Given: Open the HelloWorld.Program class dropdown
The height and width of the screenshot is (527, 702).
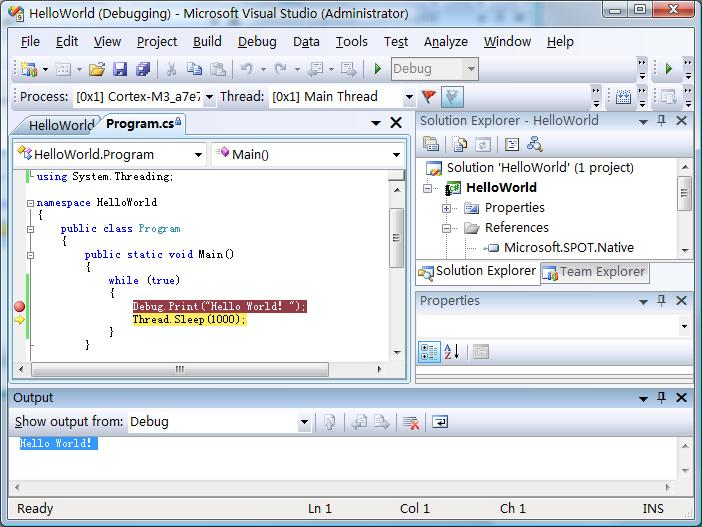Looking at the screenshot, I should tap(198, 155).
